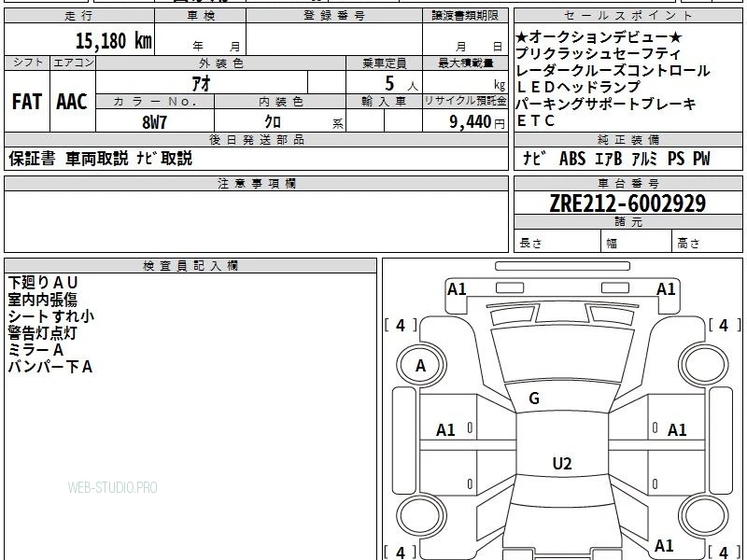Viewport: 747px width, 560px height.
Task: Select the ★オークションデビュー★ sales point line
Action: click(599, 37)
